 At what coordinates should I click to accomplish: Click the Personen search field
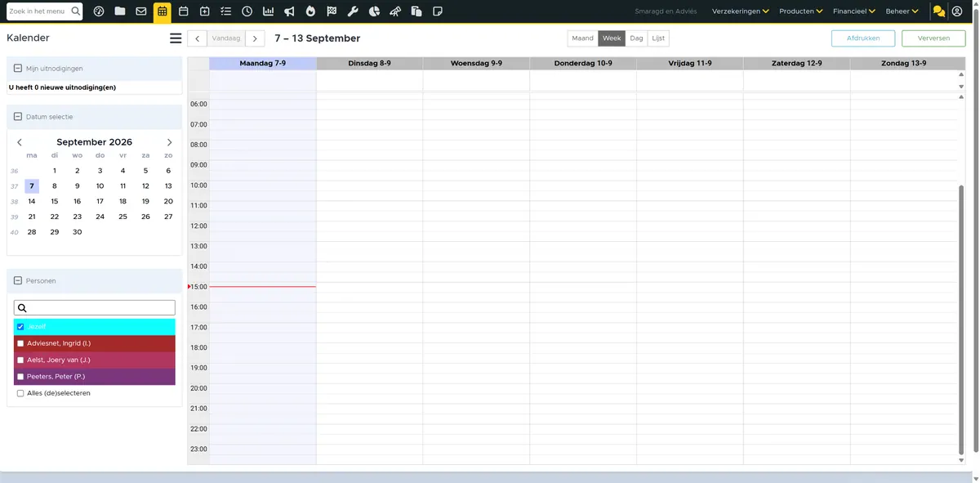95,308
